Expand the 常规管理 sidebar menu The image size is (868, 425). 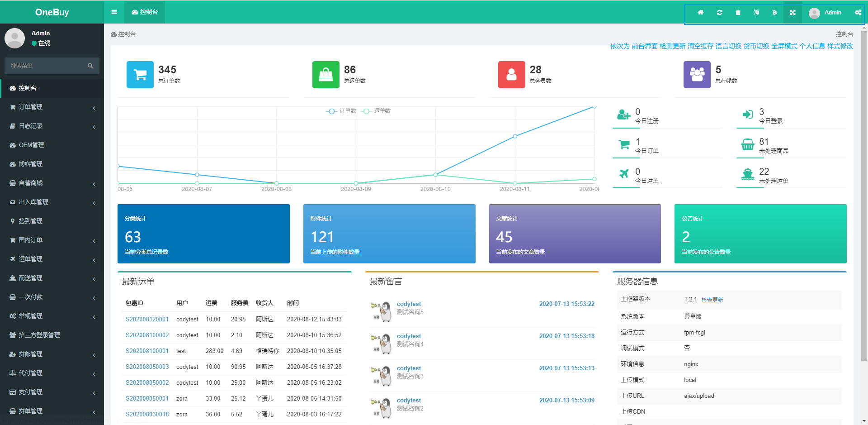[x=52, y=316]
